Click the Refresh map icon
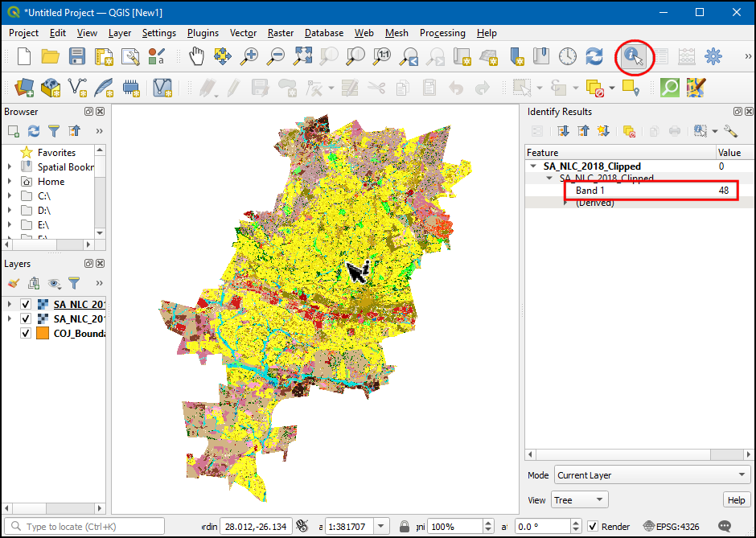Image resolution: width=756 pixels, height=538 pixels. click(594, 56)
